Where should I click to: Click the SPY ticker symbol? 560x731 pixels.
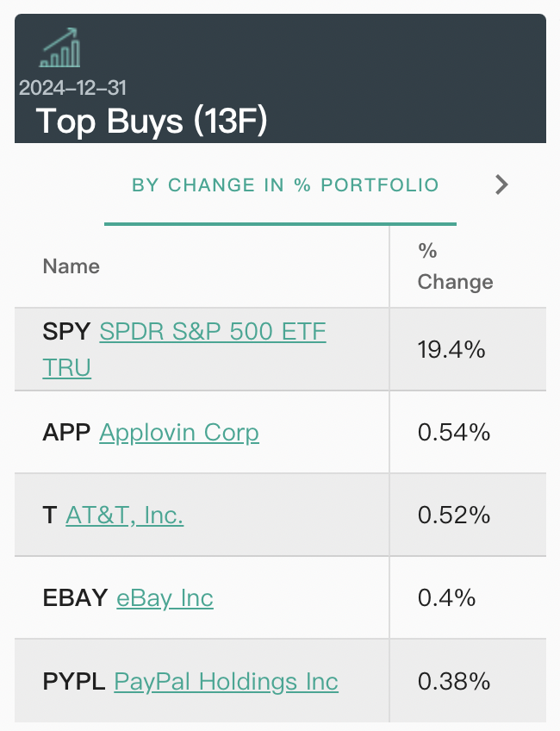pyautogui.click(x=66, y=332)
